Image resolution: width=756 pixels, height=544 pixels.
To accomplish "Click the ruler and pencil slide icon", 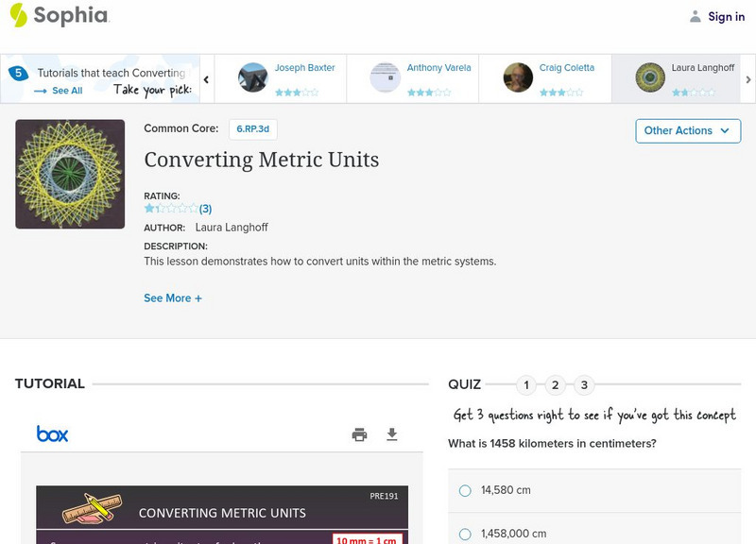I will (92, 508).
